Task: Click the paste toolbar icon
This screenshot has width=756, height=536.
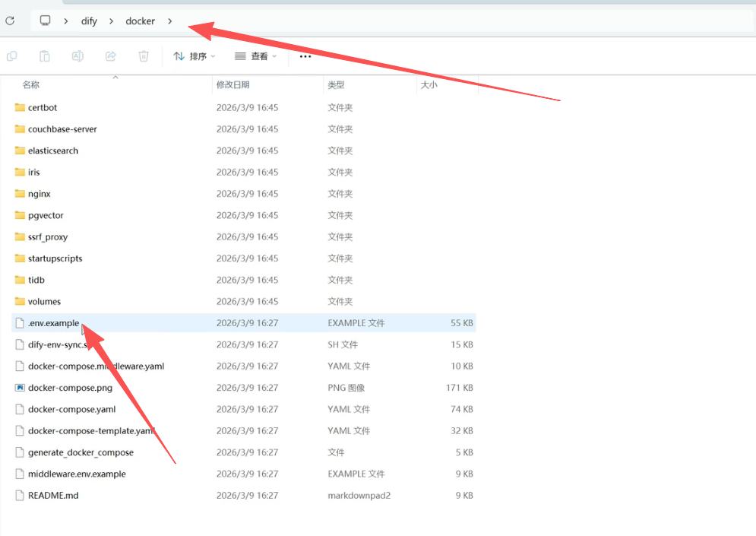Action: click(44, 56)
